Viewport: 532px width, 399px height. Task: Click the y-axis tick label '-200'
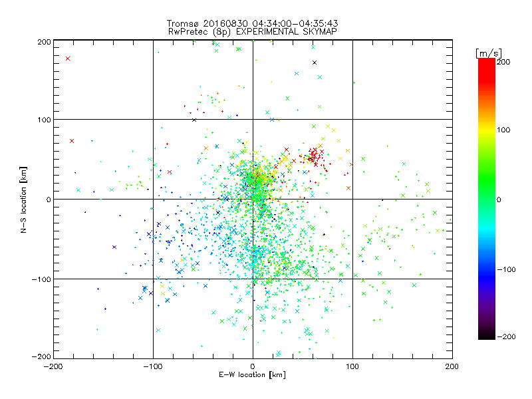pos(41,356)
